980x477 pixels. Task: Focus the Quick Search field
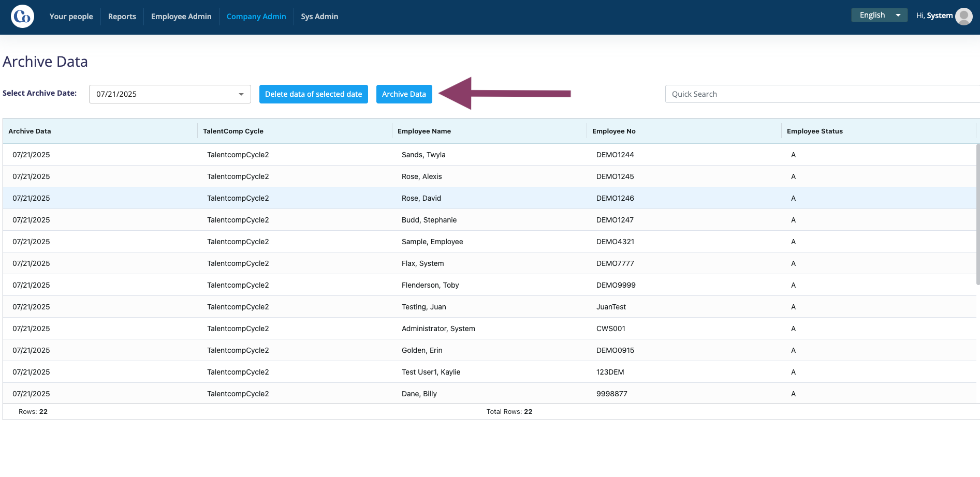[822, 94]
